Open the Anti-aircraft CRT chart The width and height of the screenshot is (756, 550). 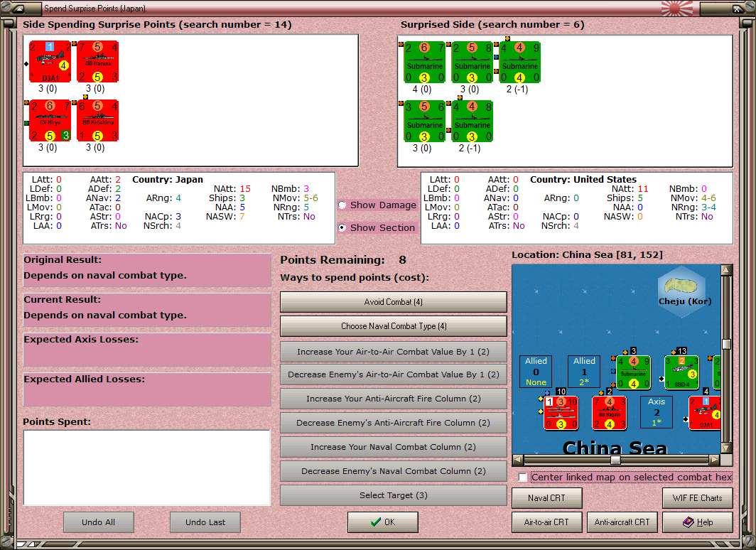(x=622, y=522)
